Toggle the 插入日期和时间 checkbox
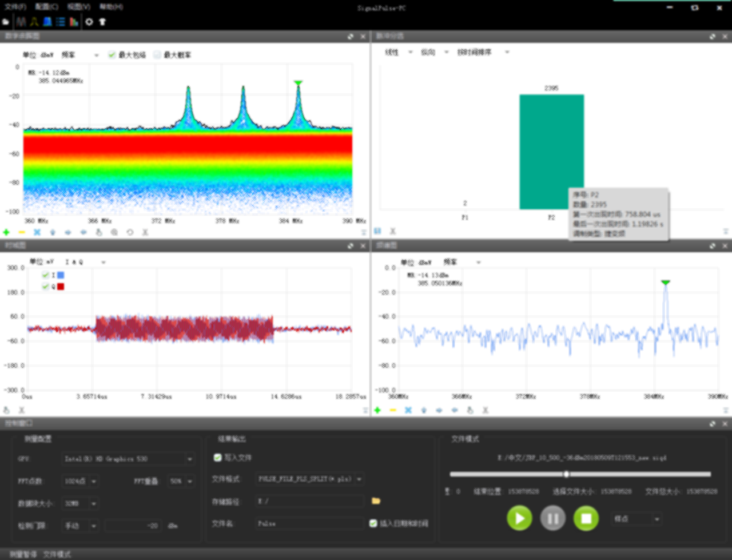The width and height of the screenshot is (732, 560). pyautogui.click(x=373, y=523)
